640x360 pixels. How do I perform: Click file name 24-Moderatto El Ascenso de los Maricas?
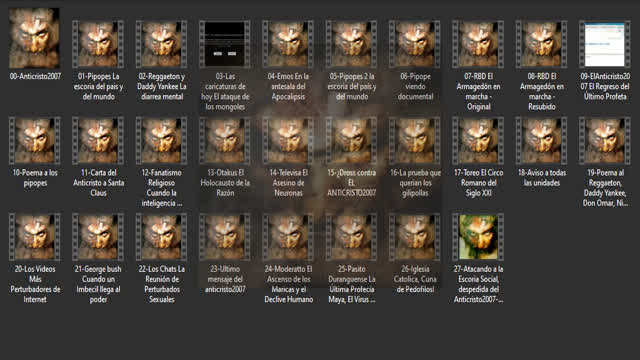pos(288,284)
